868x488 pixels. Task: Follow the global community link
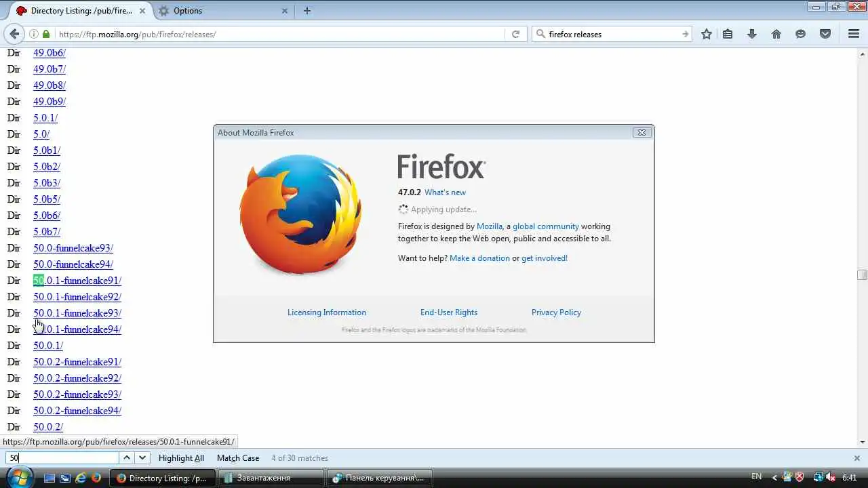click(546, 226)
